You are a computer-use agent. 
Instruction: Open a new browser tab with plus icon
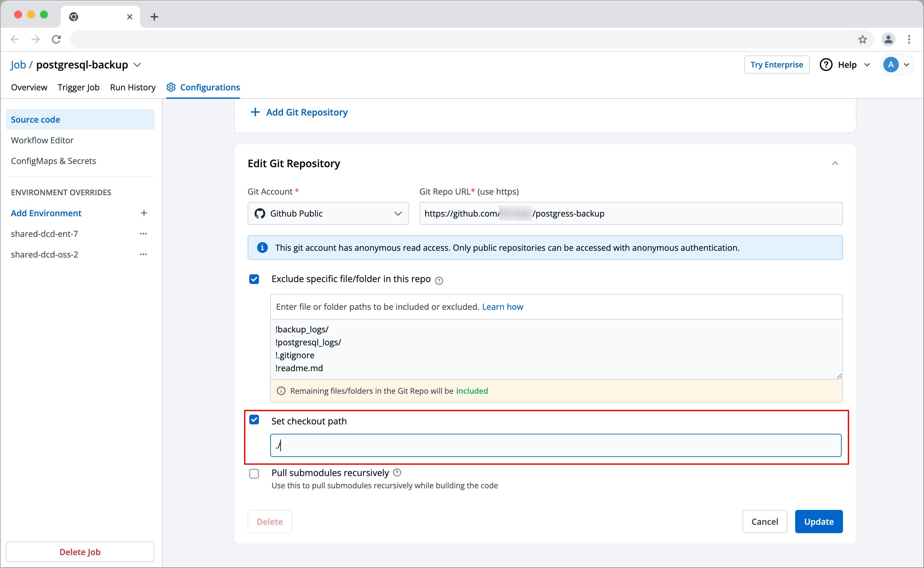point(154,16)
